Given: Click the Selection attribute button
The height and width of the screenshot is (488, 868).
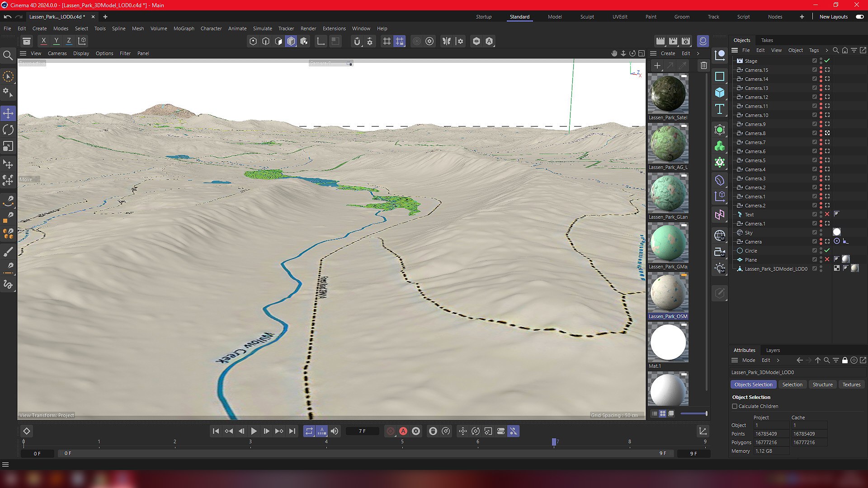Looking at the screenshot, I should pyautogui.click(x=793, y=385).
